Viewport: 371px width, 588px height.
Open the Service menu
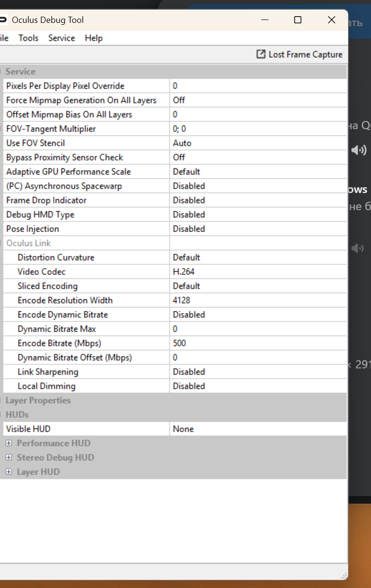pos(62,38)
